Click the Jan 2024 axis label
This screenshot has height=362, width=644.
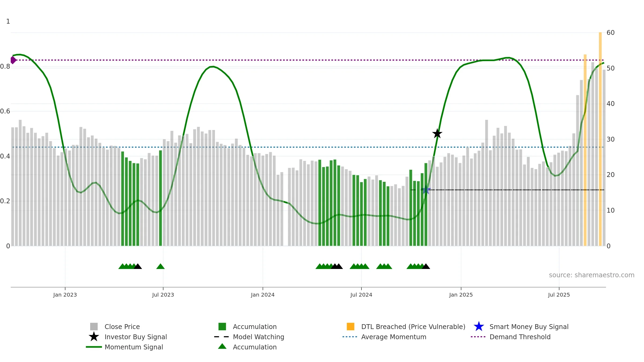(x=263, y=295)
